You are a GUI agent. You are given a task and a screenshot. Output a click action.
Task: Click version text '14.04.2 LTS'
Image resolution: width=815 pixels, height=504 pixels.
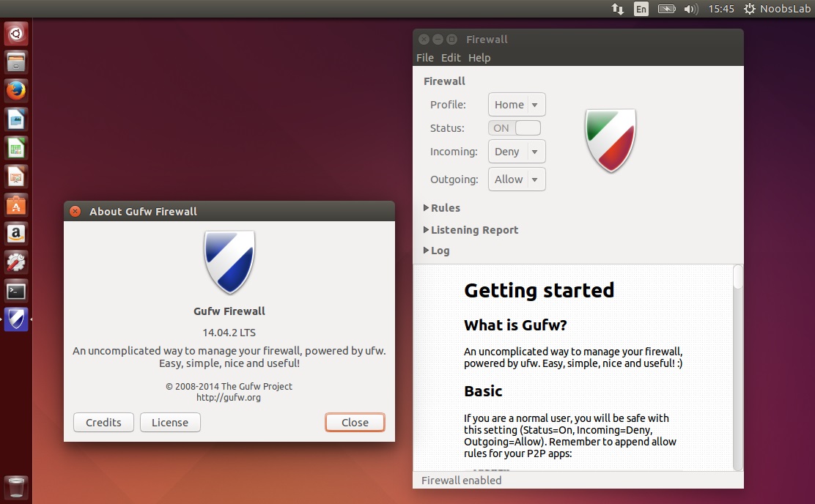click(x=229, y=333)
